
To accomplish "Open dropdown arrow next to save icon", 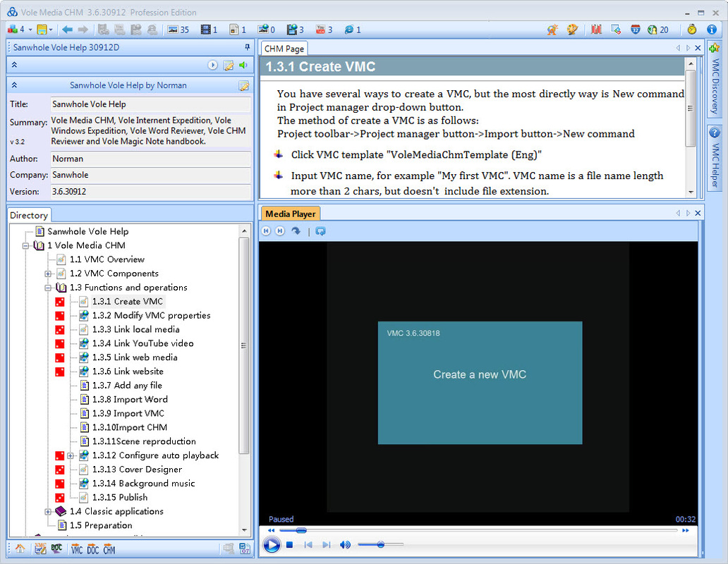I will click(51, 30).
